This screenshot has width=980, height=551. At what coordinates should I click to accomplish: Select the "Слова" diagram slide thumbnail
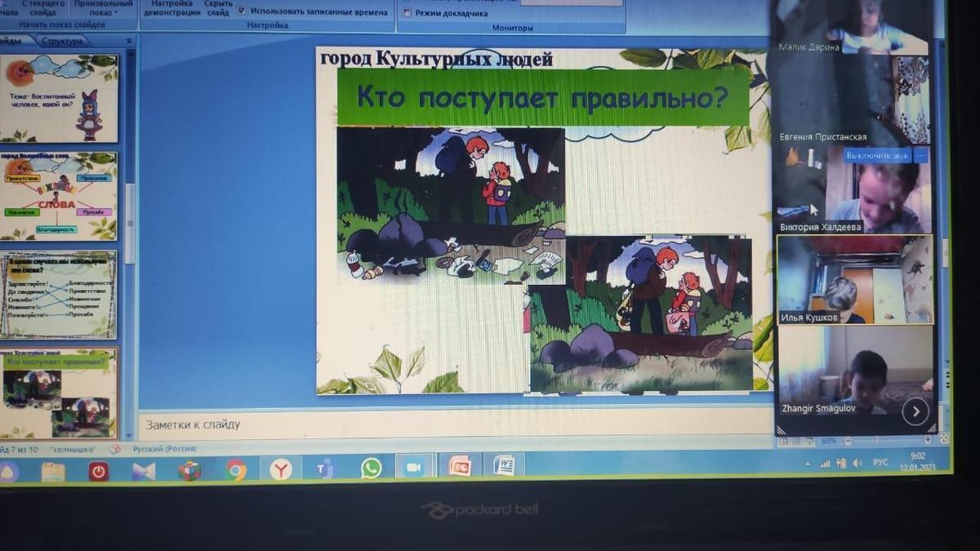[x=58, y=196]
